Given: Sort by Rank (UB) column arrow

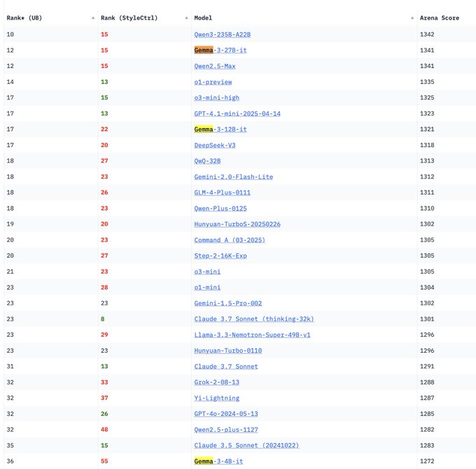Looking at the screenshot, I should tap(93, 17).
